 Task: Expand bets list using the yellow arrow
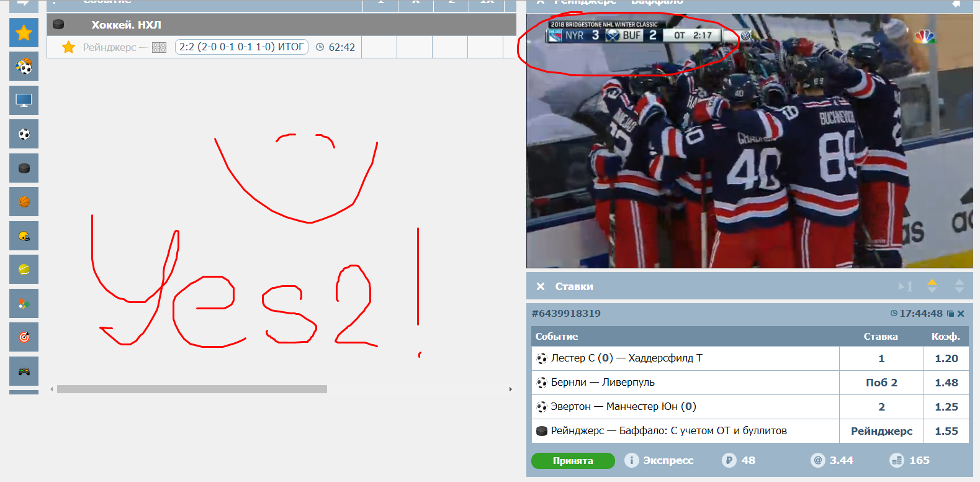(x=932, y=286)
